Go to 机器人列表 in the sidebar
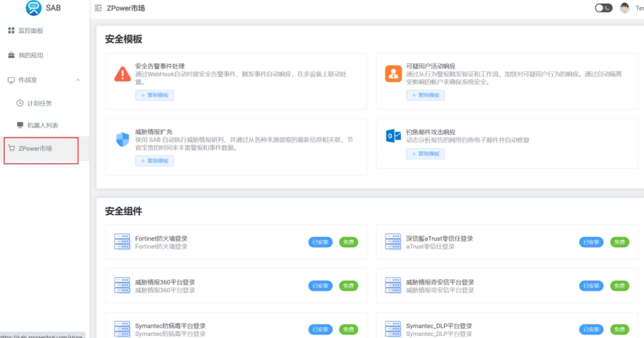Screen dimensions: 644x338 (42, 125)
